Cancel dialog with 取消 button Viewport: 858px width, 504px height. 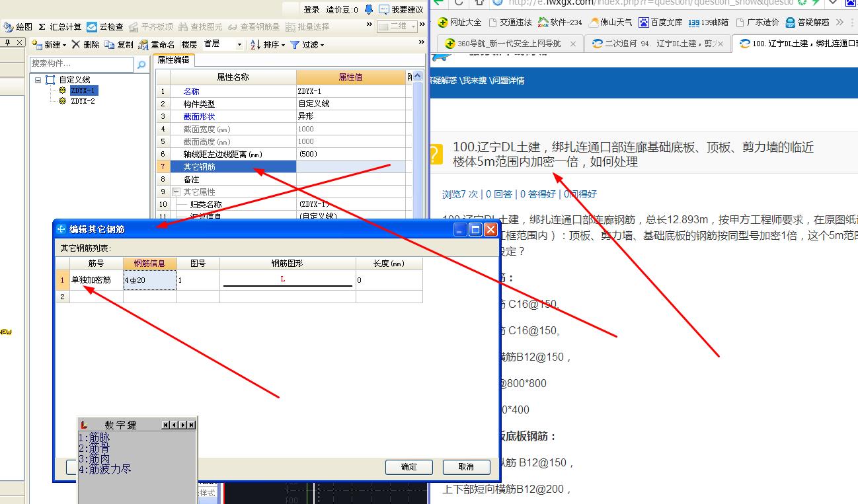click(466, 467)
